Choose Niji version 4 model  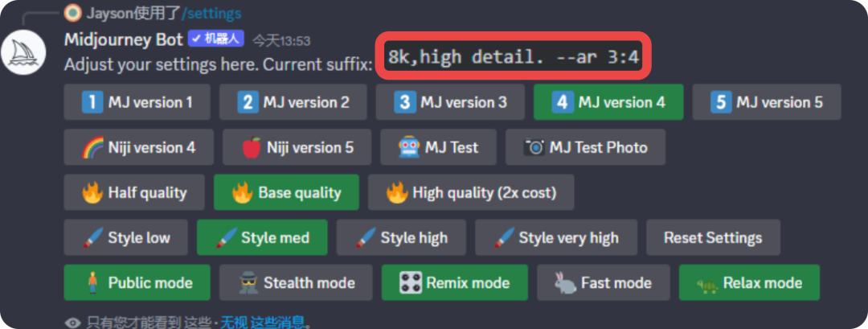[x=138, y=147]
